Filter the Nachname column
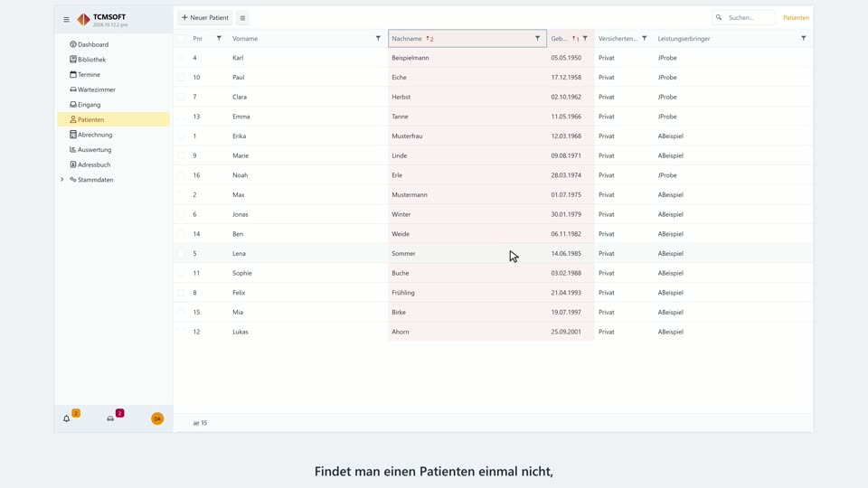This screenshot has width=868, height=488. coord(537,39)
